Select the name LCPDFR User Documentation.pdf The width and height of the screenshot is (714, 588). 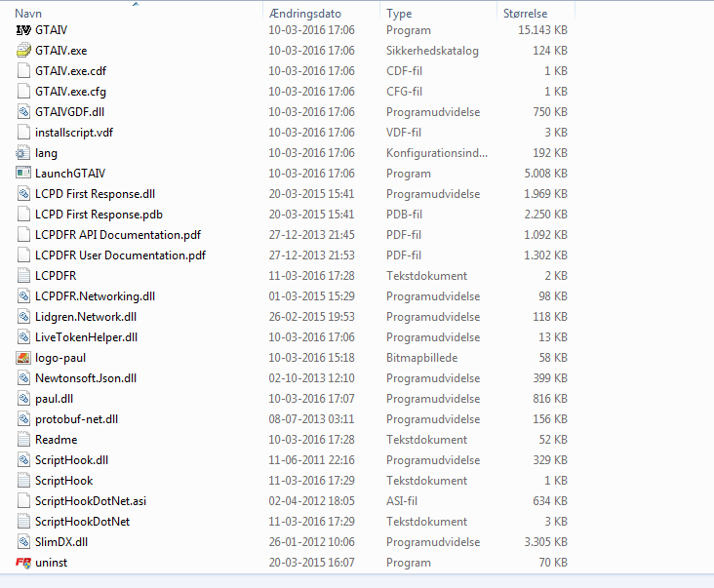120,255
